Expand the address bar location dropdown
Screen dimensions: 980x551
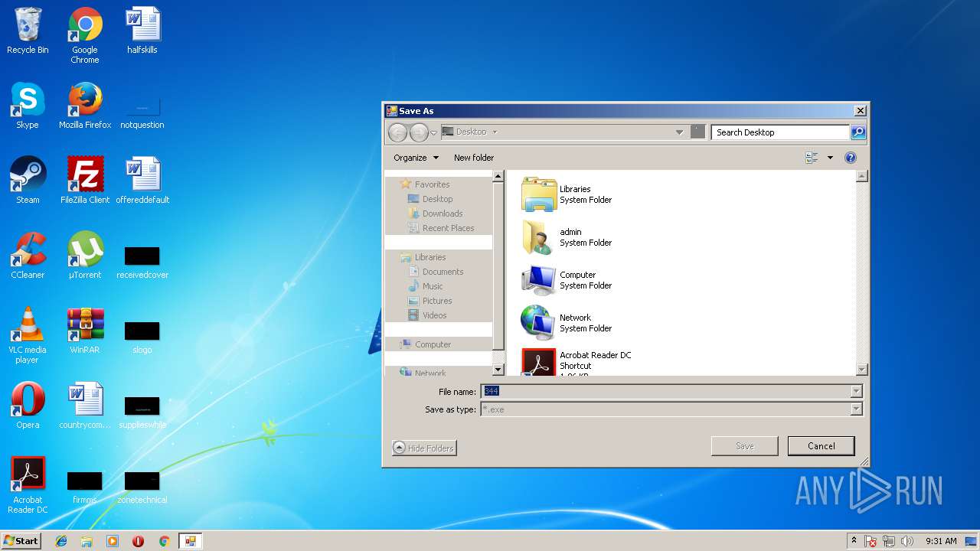coord(679,132)
